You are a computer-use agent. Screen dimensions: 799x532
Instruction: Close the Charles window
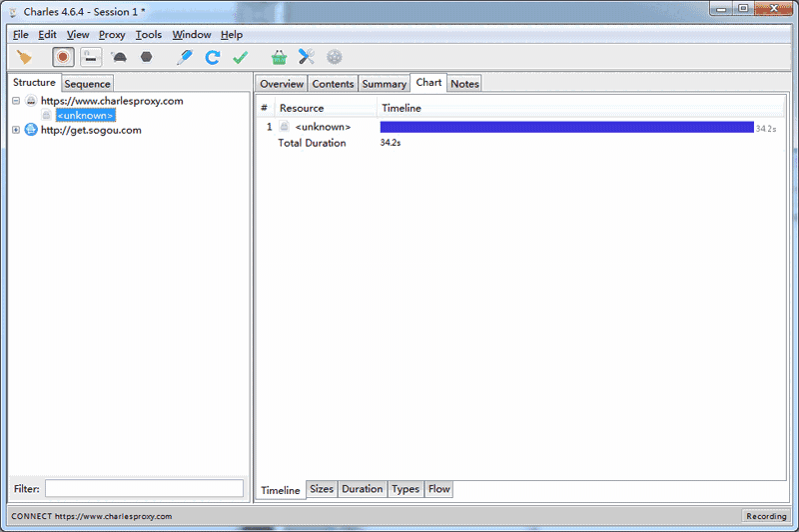pyautogui.click(x=773, y=9)
